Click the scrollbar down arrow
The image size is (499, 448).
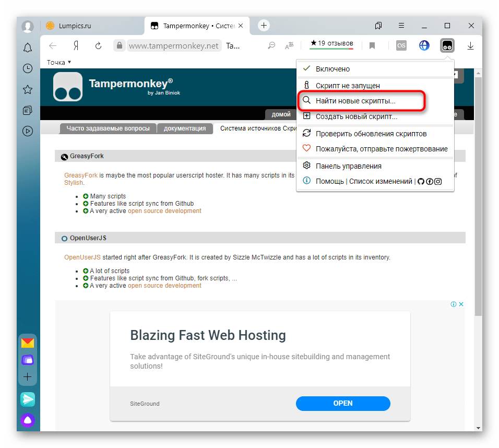point(478,428)
